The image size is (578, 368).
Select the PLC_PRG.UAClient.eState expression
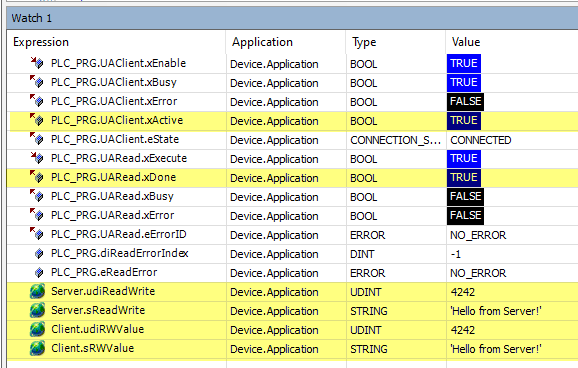click(x=115, y=139)
